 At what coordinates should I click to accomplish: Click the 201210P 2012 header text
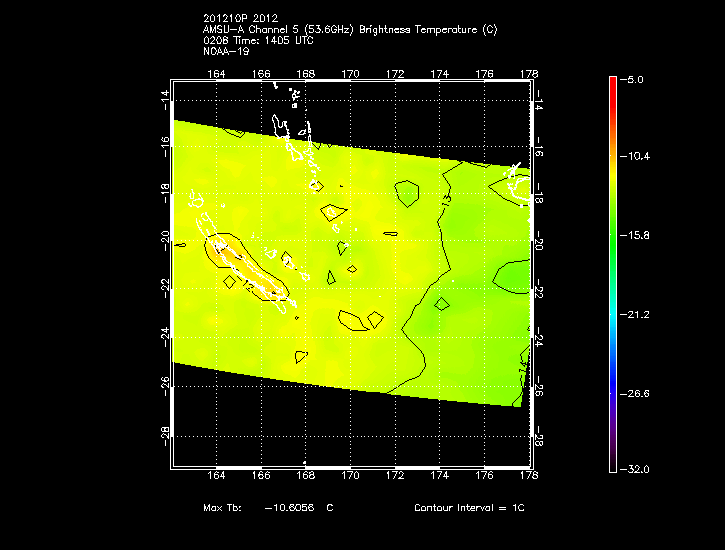click(x=240, y=19)
